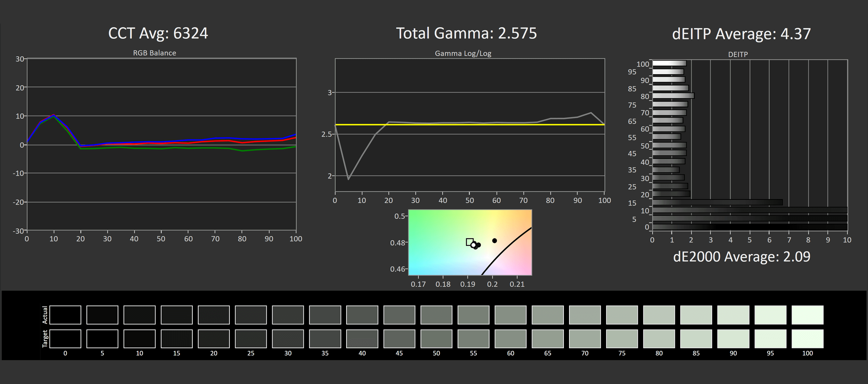This screenshot has width=868, height=384.
Task: Select the Actual swatch at 85 percent
Action: pos(696,315)
